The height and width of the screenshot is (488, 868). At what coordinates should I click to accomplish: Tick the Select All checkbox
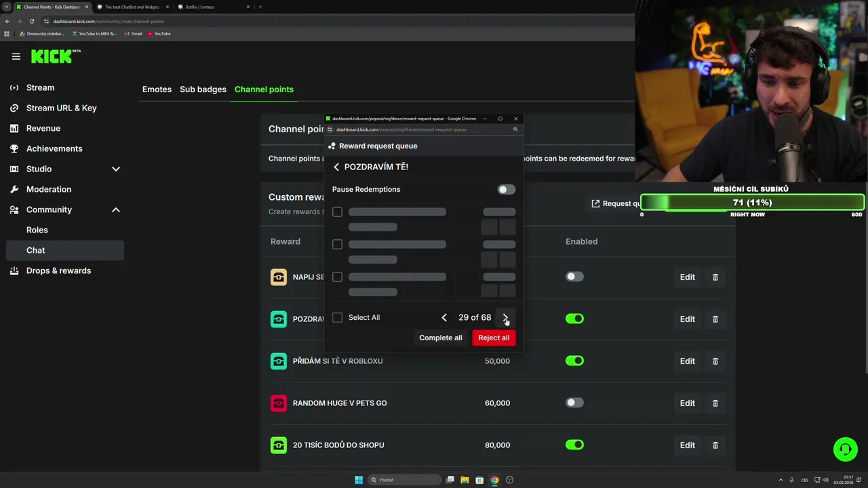(337, 317)
